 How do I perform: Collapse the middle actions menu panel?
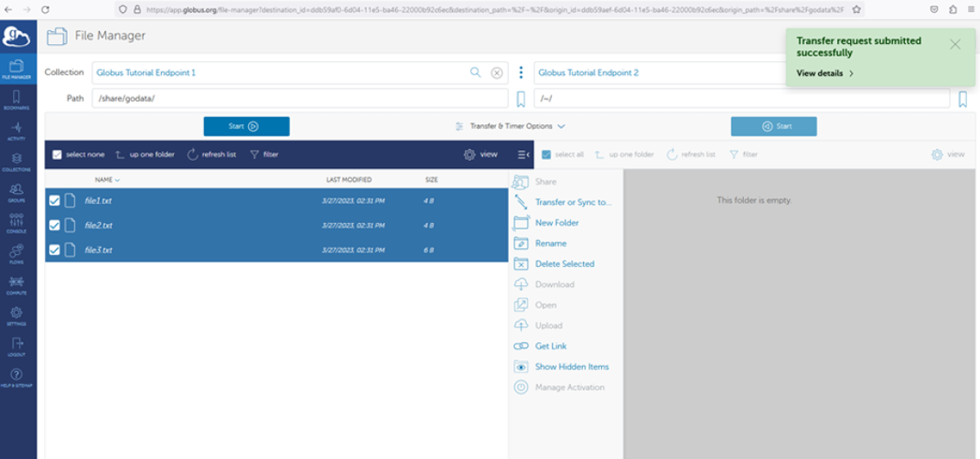pyautogui.click(x=523, y=154)
